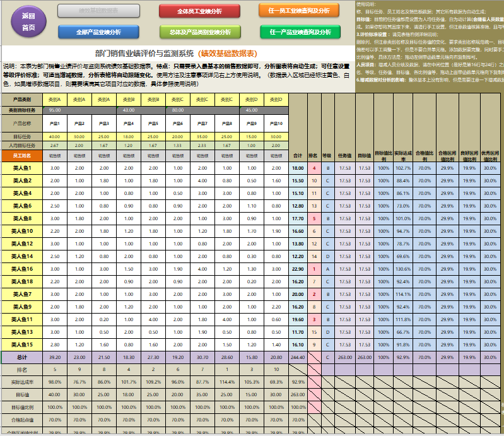
Task: Select category target cell showing 95.00
Action: point(79,110)
